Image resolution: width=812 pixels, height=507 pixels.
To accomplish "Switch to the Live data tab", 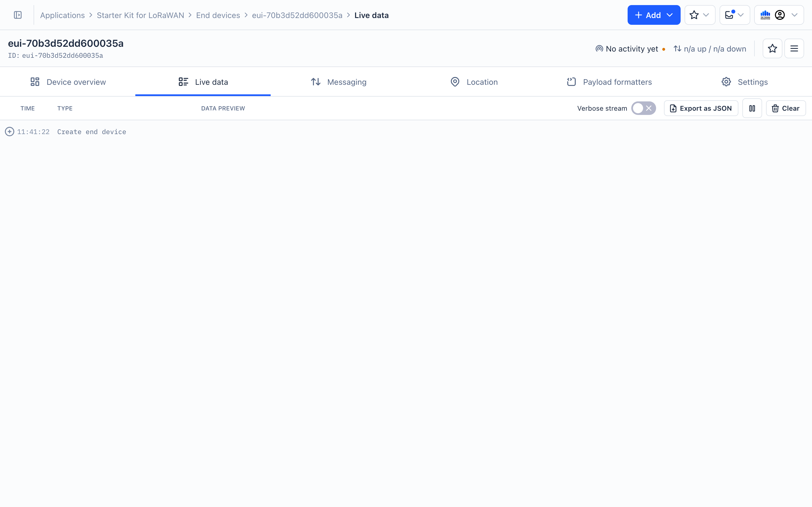I will (x=211, y=81).
